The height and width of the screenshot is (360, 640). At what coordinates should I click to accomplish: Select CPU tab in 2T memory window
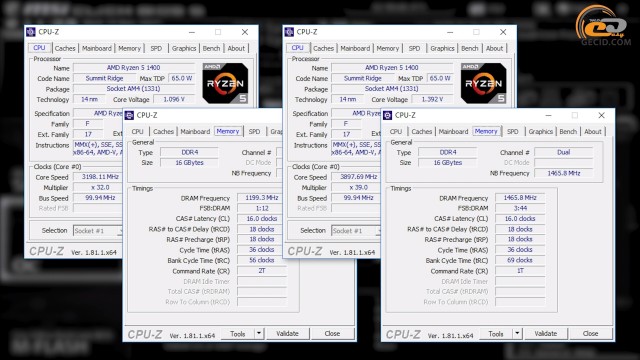[138, 131]
